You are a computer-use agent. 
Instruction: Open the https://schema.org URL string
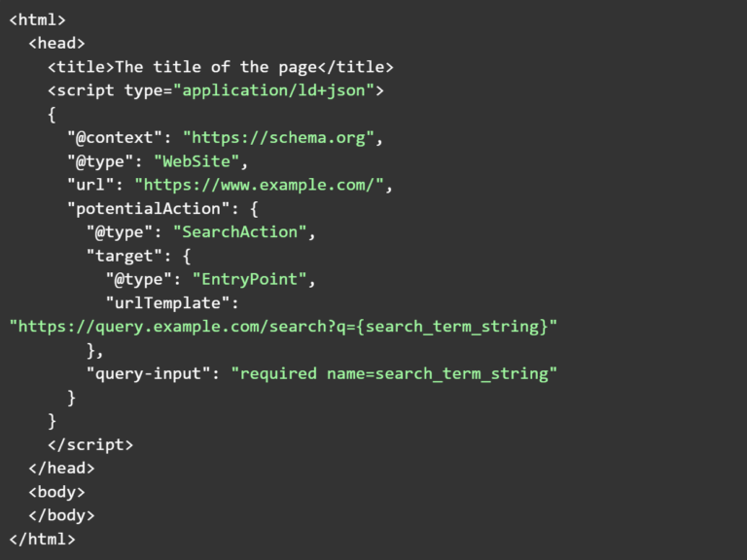coord(278,137)
